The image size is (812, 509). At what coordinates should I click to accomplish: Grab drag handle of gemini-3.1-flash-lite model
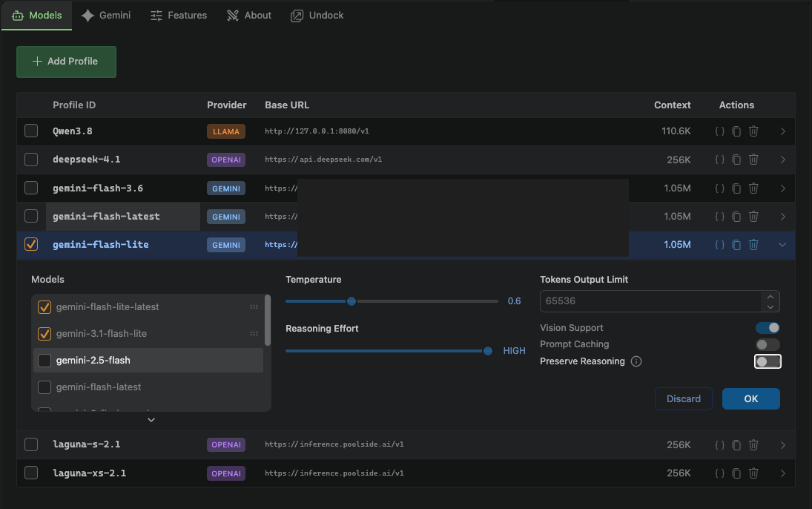coord(254,334)
